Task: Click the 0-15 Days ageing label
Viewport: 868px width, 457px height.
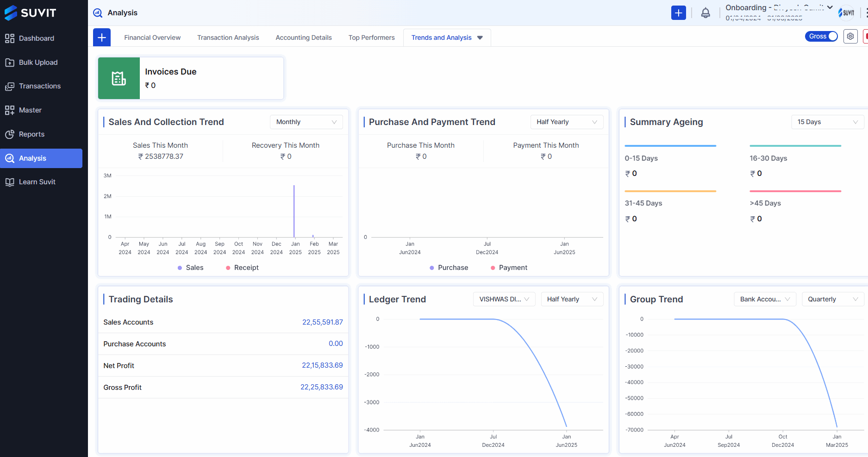Action: 641,158
